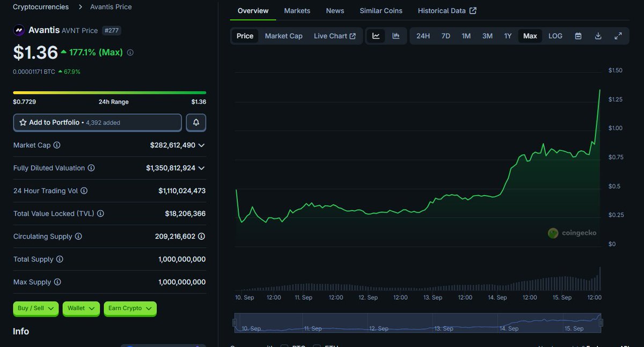Expand chart to fullscreen icon
The width and height of the screenshot is (644, 347).
click(x=618, y=36)
